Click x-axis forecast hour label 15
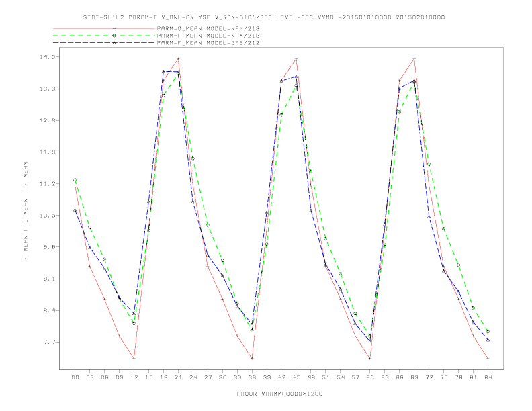The width and height of the screenshot is (532, 411). tap(148, 377)
